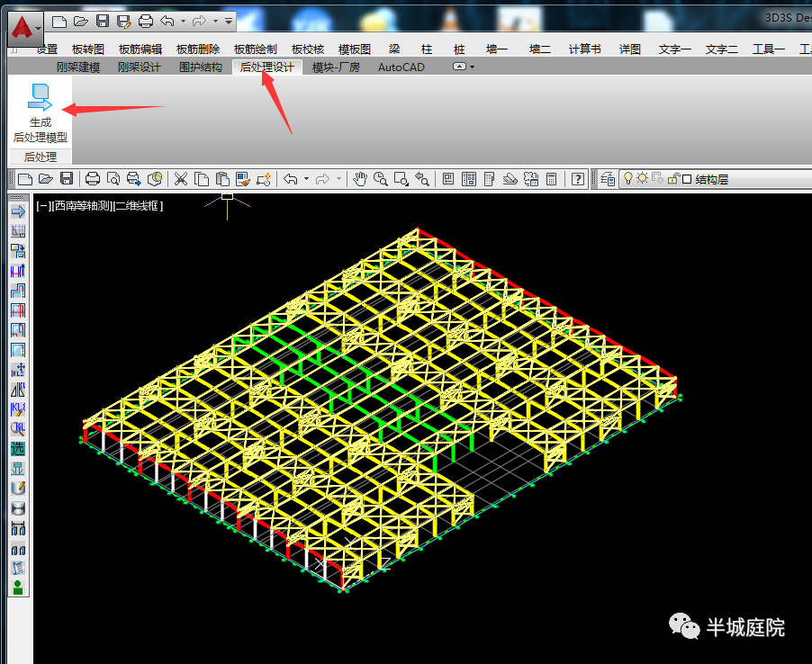Open the Help question mark icon

(x=578, y=179)
